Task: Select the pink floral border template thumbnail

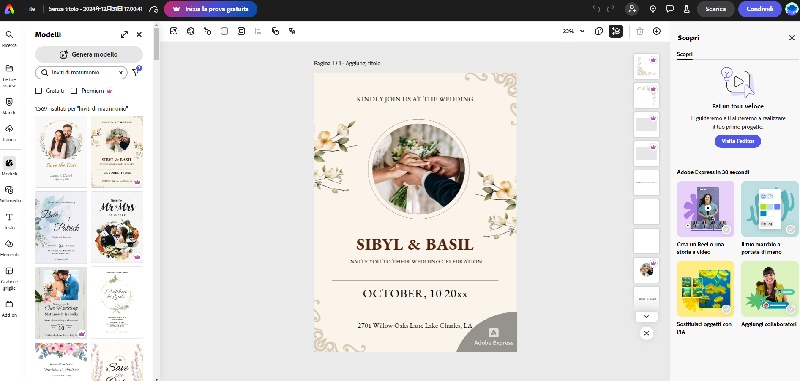Action: [x=61, y=362]
